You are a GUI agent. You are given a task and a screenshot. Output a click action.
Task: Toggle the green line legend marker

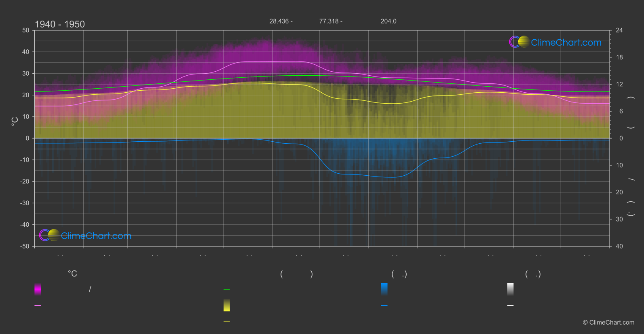[227, 290]
